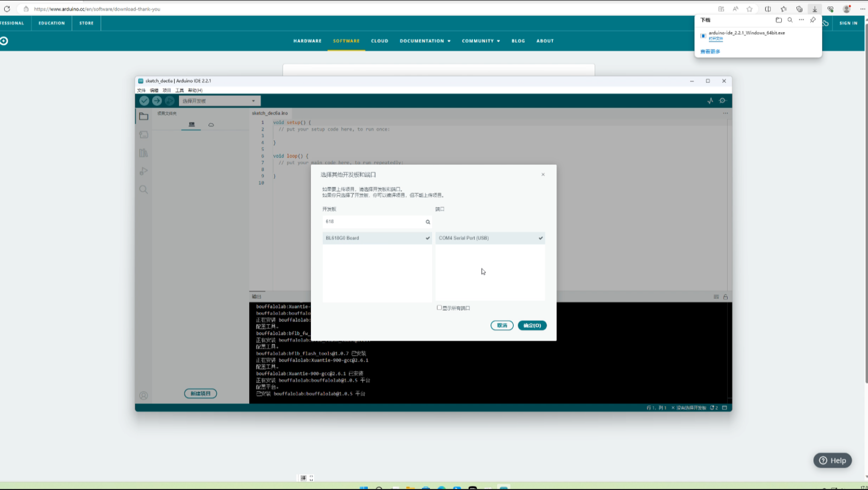Click STORE in website top bar
Screen dimensions: 868x490
click(87, 23)
